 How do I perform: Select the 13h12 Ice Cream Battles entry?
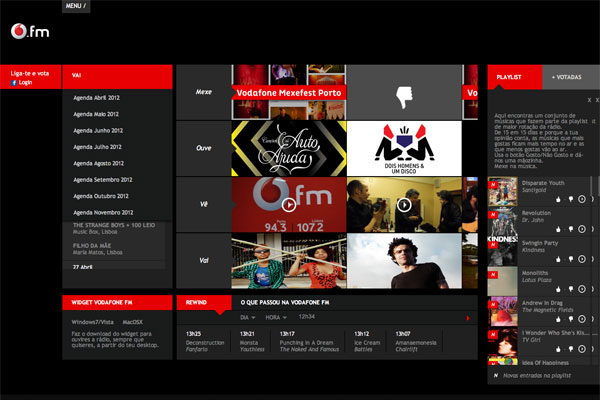click(x=367, y=341)
